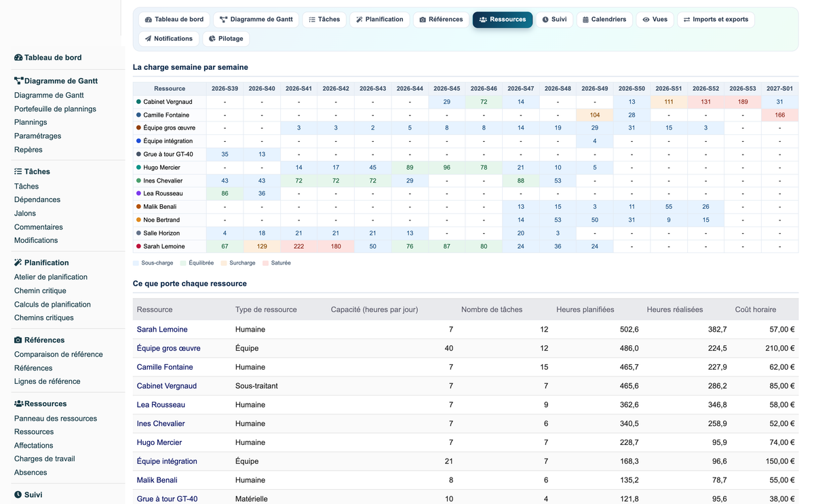Click Sarah Lemoine's 222 cell in S41

pyautogui.click(x=298, y=246)
